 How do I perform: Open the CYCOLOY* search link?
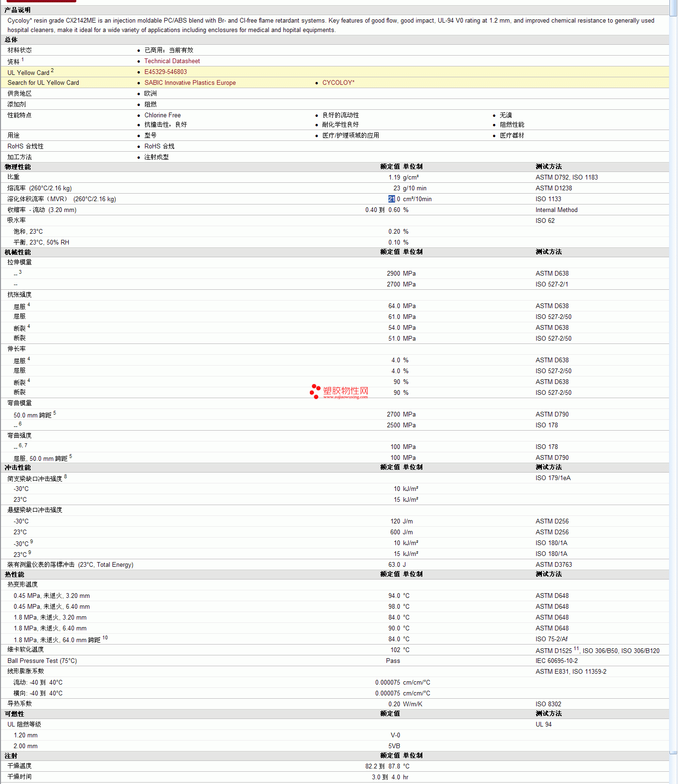pyautogui.click(x=338, y=82)
